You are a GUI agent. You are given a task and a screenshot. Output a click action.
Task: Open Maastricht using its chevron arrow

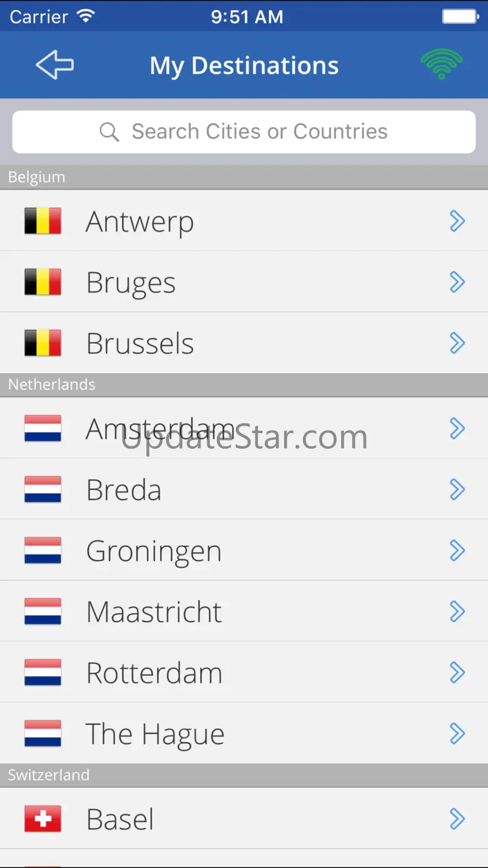point(457,611)
